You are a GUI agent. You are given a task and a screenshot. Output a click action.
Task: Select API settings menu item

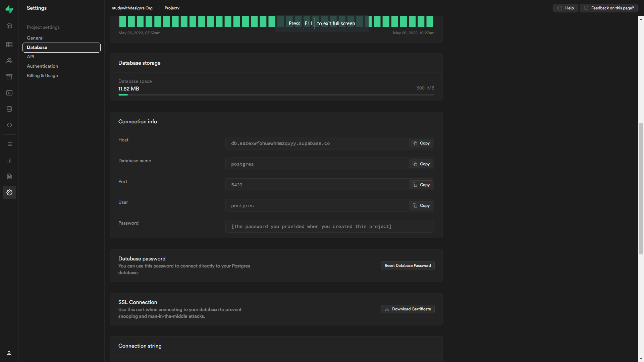[31, 57]
